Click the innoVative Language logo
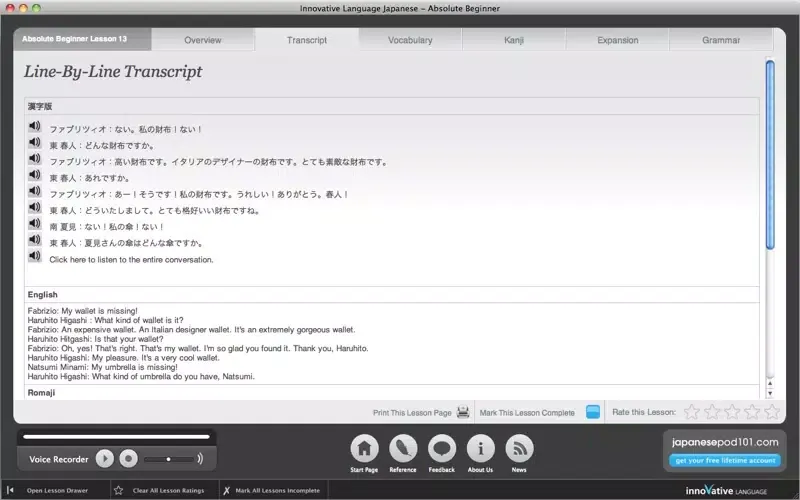 click(x=726, y=490)
